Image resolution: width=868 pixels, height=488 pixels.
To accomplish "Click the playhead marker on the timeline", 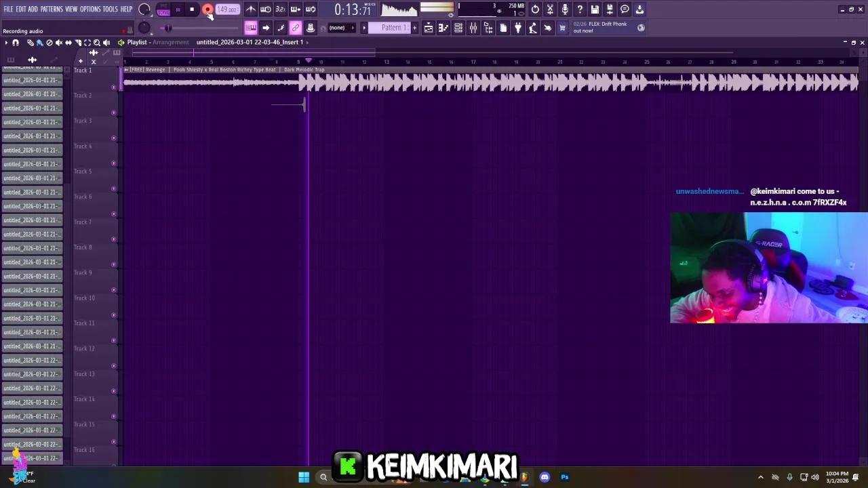I will 309,61.
